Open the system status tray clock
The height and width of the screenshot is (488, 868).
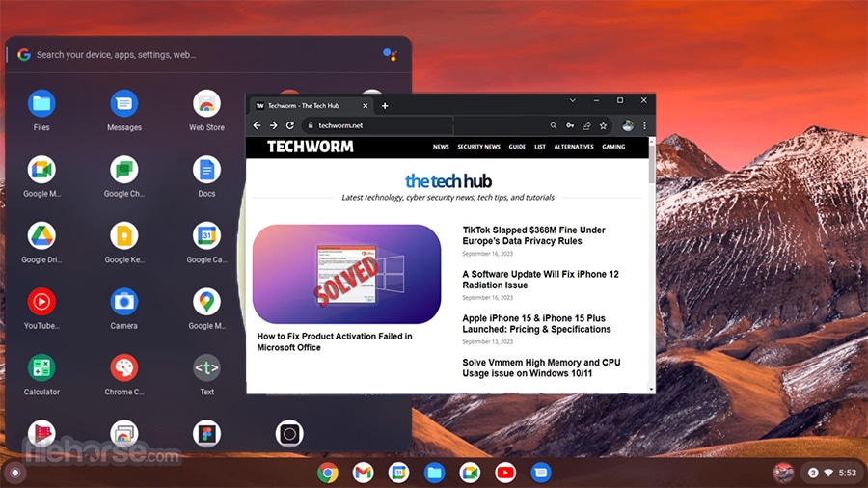click(847, 473)
